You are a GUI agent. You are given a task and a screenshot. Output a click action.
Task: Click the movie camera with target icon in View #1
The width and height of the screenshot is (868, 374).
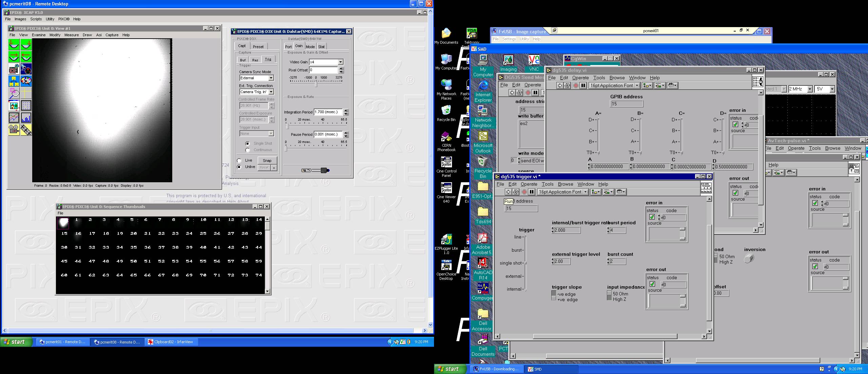pyautogui.click(x=26, y=69)
